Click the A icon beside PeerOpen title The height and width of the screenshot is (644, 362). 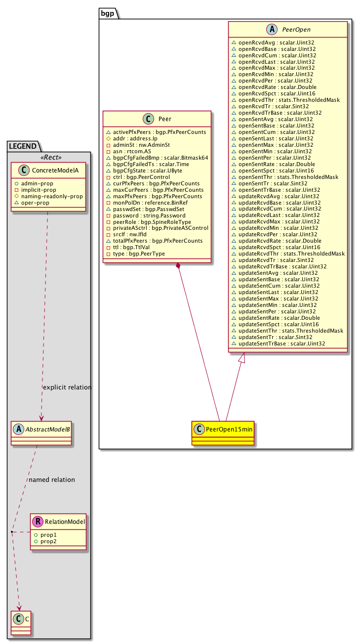coord(268,30)
